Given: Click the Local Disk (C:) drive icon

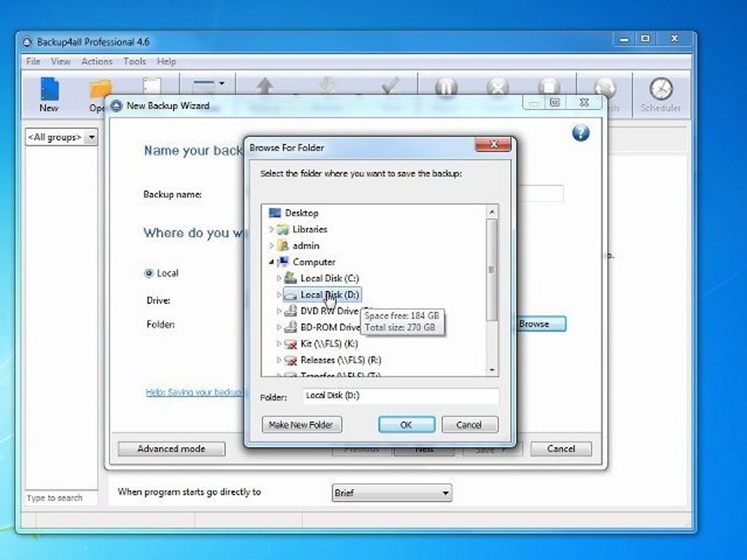Looking at the screenshot, I should 290,278.
